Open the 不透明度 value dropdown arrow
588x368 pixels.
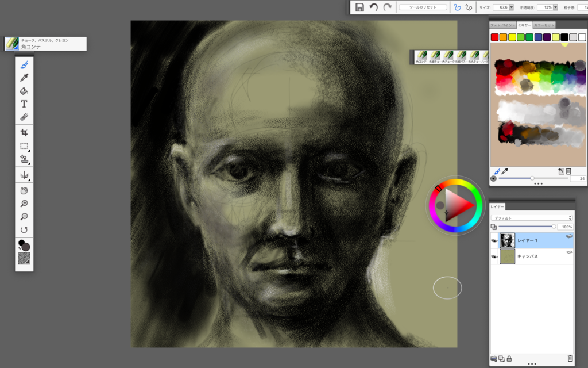[555, 7]
